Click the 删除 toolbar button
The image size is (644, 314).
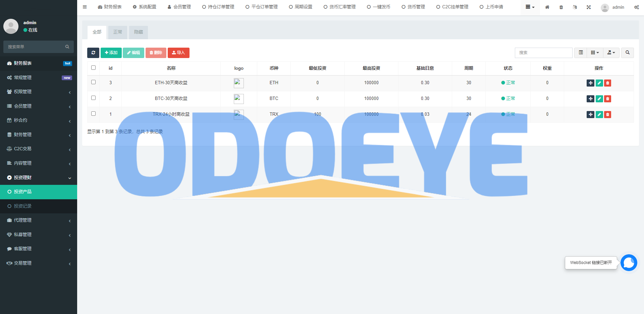click(x=156, y=53)
